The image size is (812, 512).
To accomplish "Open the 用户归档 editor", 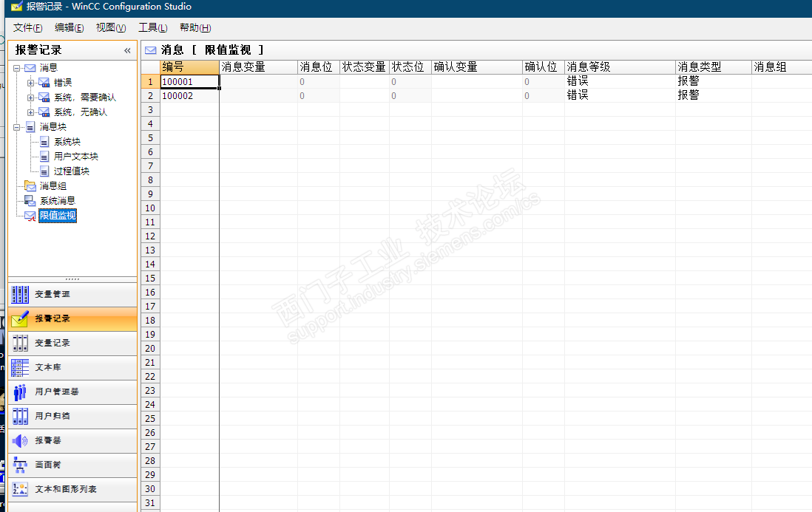I will click(72, 416).
